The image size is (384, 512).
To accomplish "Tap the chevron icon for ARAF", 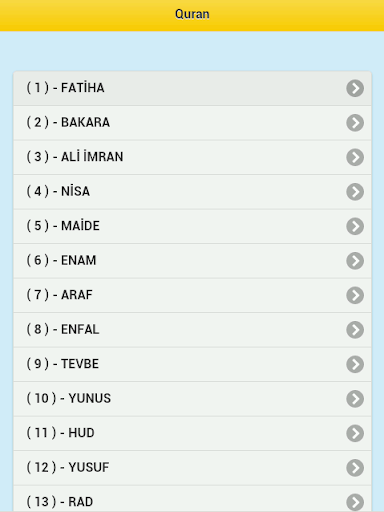I will point(355,295).
